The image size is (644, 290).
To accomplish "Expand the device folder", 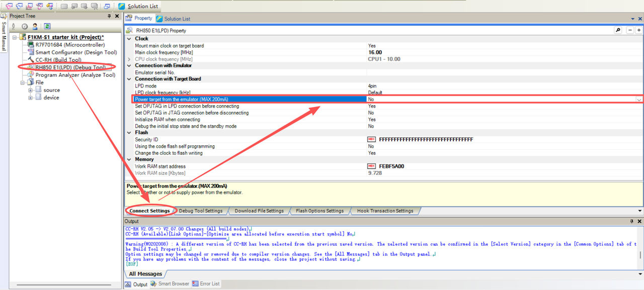I will pos(30,98).
